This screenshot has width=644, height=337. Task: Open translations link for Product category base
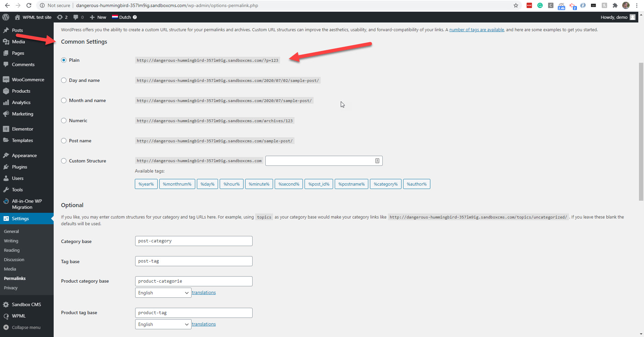[x=204, y=292]
